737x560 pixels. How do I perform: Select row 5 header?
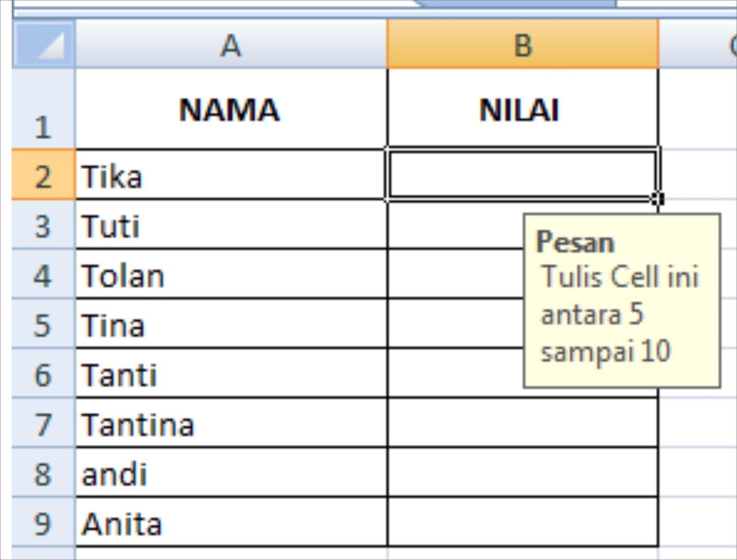tap(43, 325)
